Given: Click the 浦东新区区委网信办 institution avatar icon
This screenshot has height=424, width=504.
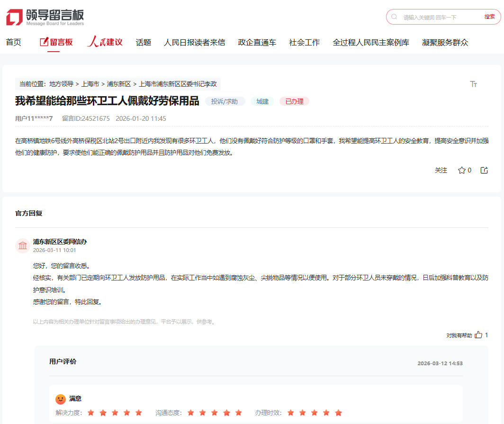Looking at the screenshot, I should pos(23,245).
